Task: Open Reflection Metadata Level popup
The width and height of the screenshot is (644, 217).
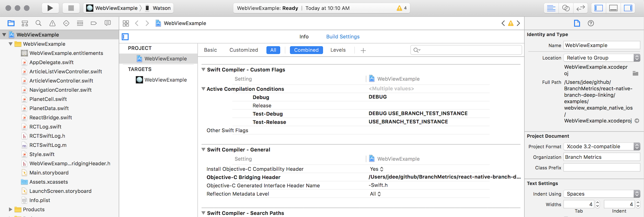Action: [x=375, y=194]
